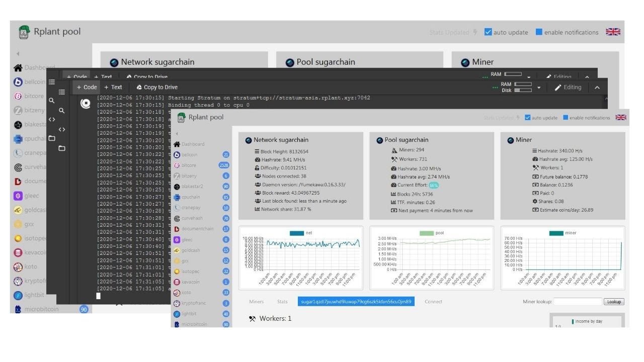Toggle net legend swatch in network chart
This screenshot has width=644, height=362.
tap(297, 233)
